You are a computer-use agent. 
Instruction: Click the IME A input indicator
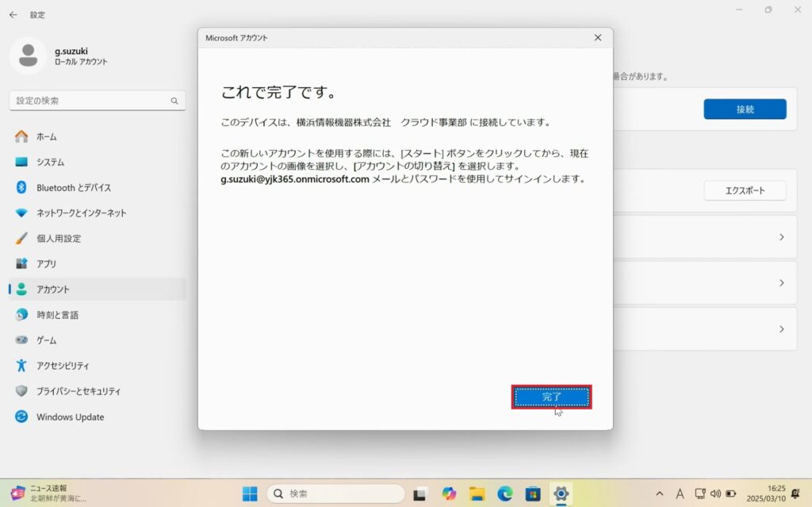[680, 494]
